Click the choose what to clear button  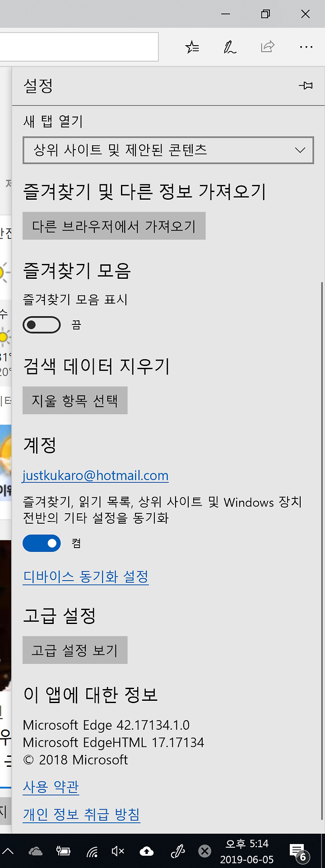click(75, 400)
